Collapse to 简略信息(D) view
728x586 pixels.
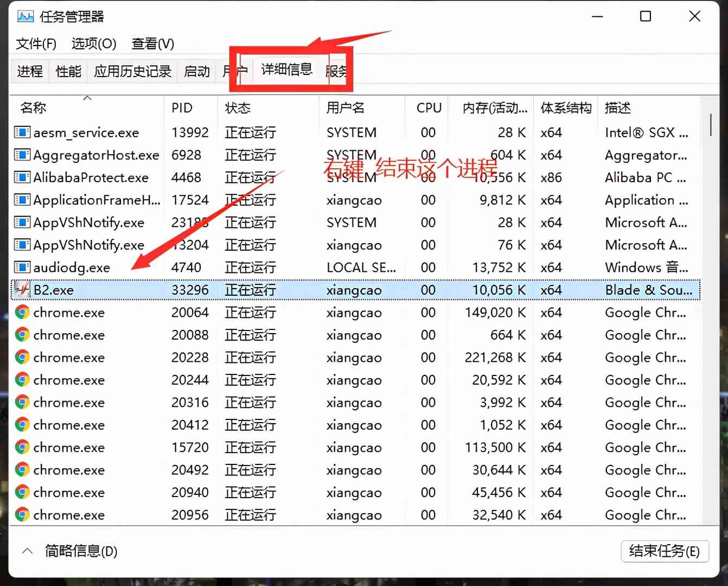(69, 552)
